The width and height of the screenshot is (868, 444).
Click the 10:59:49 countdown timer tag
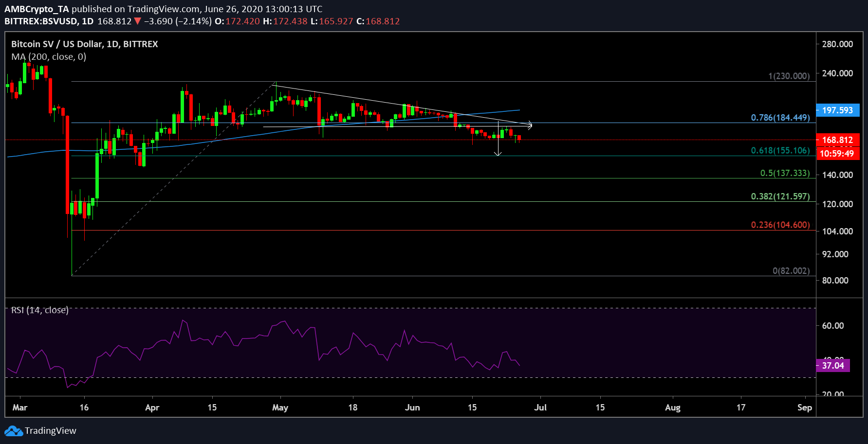(x=838, y=154)
